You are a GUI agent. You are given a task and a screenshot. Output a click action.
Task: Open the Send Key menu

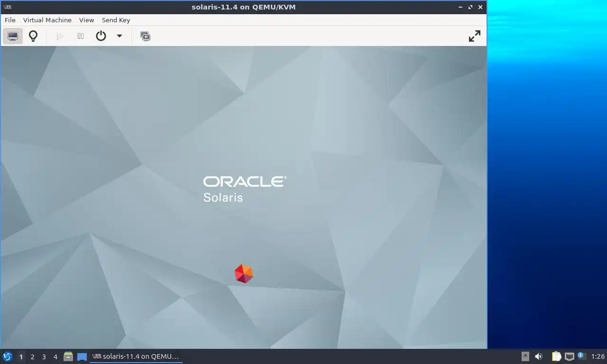pos(116,20)
